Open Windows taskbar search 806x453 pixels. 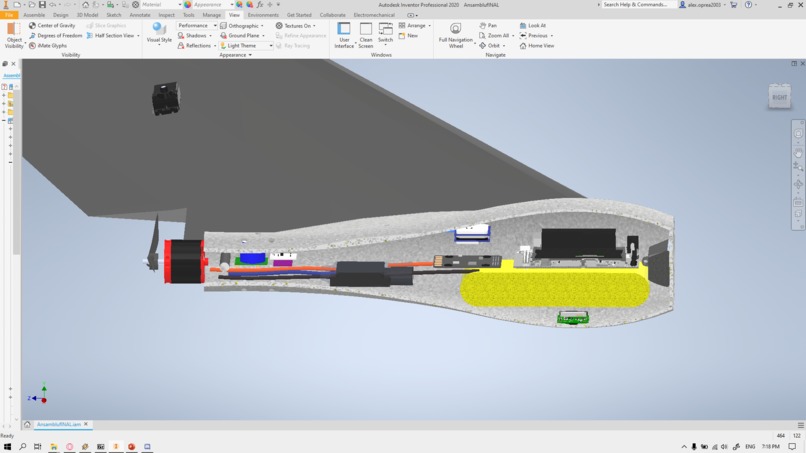pyautogui.click(x=23, y=446)
